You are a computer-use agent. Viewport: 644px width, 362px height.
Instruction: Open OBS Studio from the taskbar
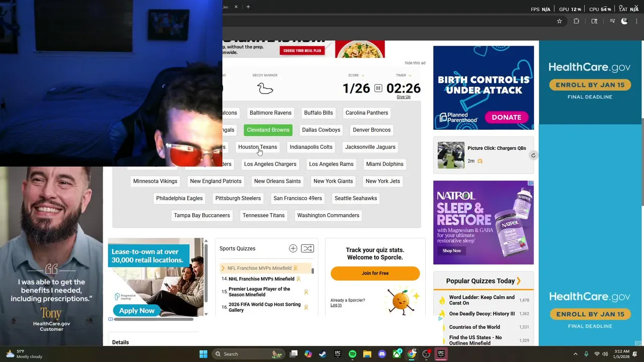pos(427,354)
